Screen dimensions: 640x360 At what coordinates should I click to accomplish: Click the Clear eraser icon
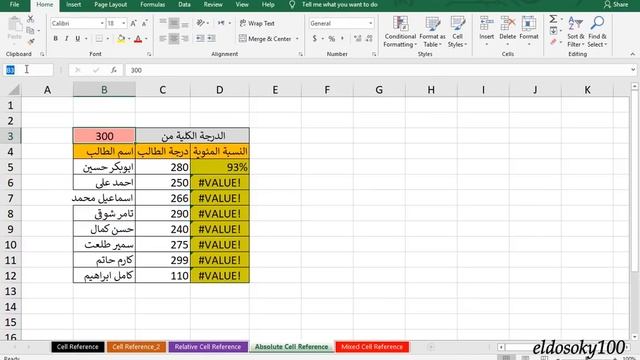553,42
